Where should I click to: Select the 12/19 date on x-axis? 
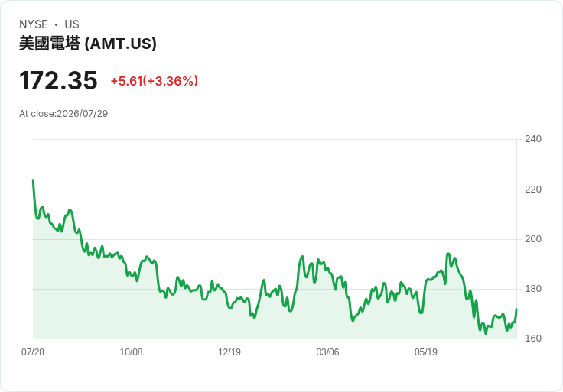pyautogui.click(x=229, y=352)
